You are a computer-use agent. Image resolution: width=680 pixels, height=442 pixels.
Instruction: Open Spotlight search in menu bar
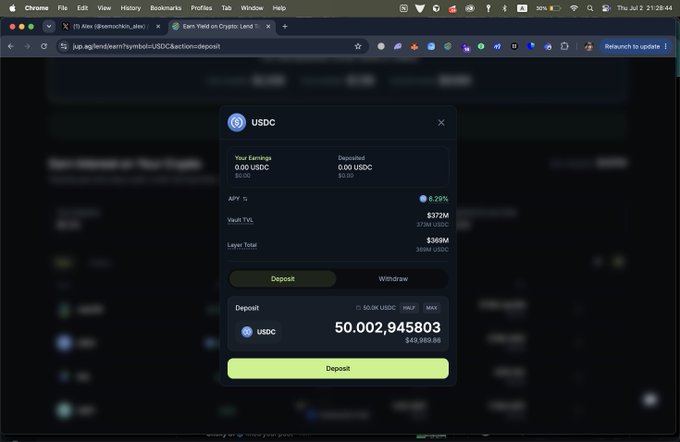pyautogui.click(x=590, y=8)
